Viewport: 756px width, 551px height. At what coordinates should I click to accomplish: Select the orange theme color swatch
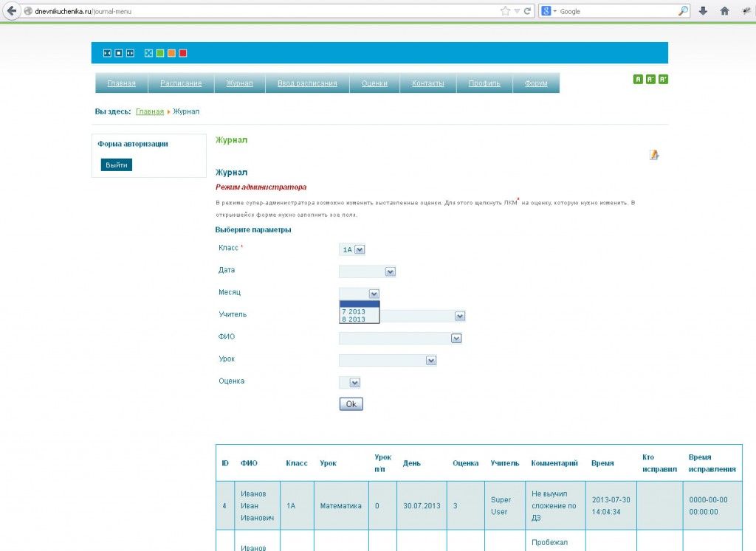click(171, 53)
